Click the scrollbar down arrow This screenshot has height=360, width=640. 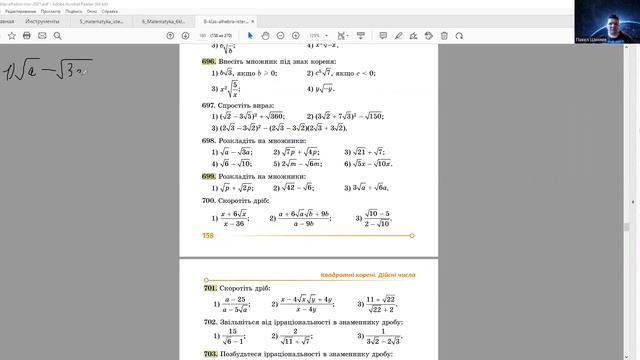(627, 357)
